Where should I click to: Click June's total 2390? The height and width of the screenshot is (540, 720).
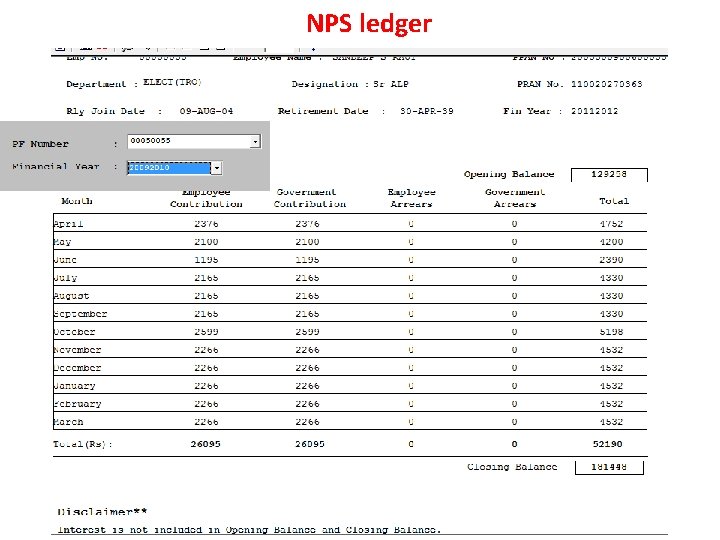611,260
